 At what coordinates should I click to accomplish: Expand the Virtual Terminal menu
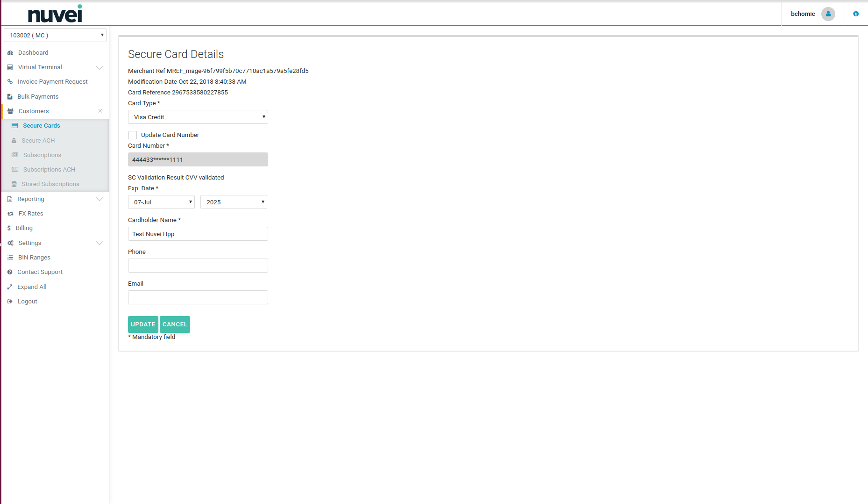coord(100,67)
